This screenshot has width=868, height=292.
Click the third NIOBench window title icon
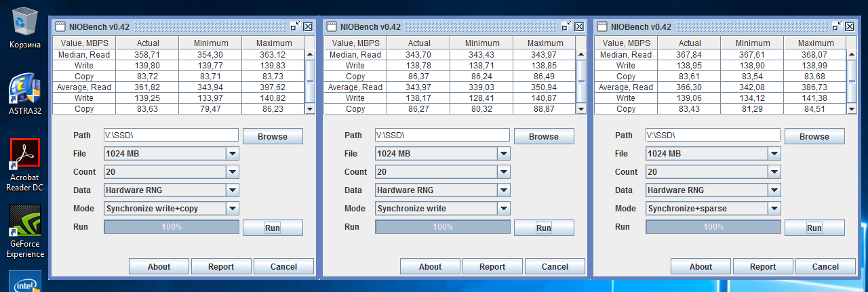coord(601,26)
